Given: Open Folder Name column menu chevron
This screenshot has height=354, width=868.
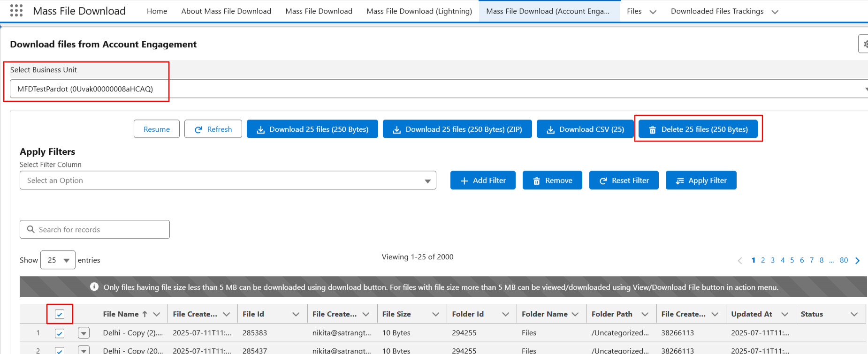Looking at the screenshot, I should [x=575, y=314].
